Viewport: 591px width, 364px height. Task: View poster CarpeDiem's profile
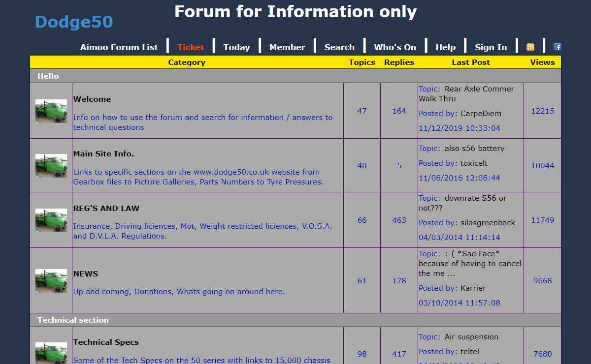(x=481, y=113)
